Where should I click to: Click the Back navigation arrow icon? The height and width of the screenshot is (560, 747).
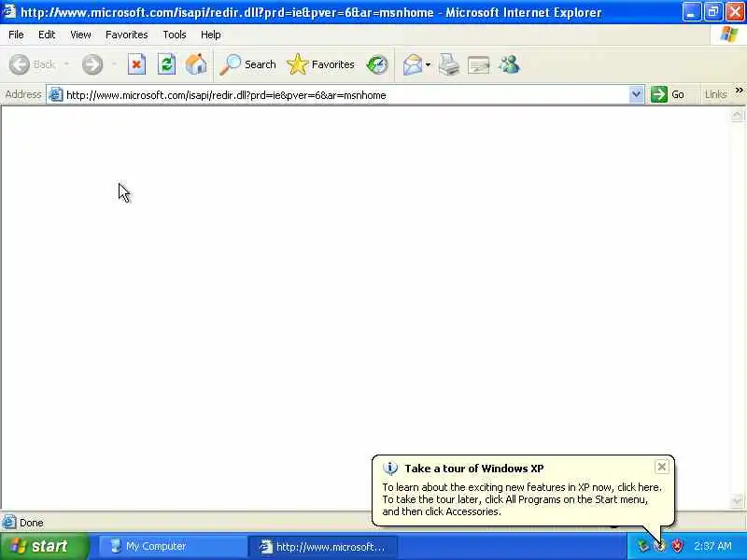[x=20, y=64]
